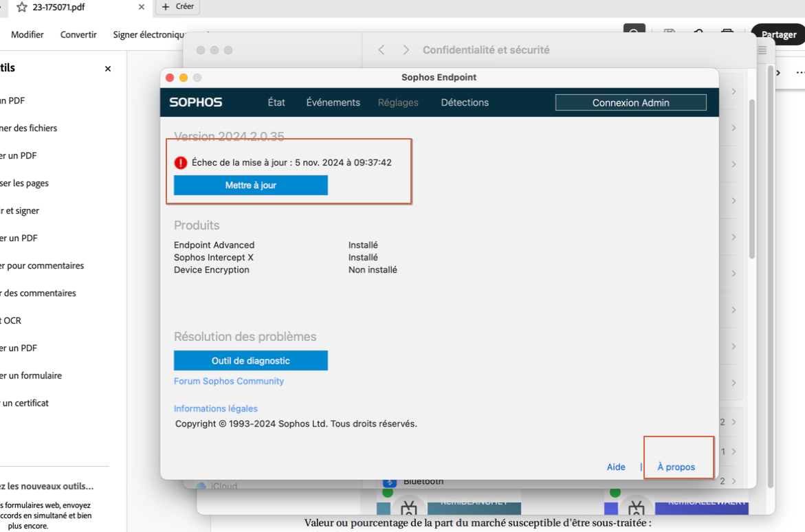Star the 23-175071.pdf document
The image size is (805, 532).
[22, 7]
